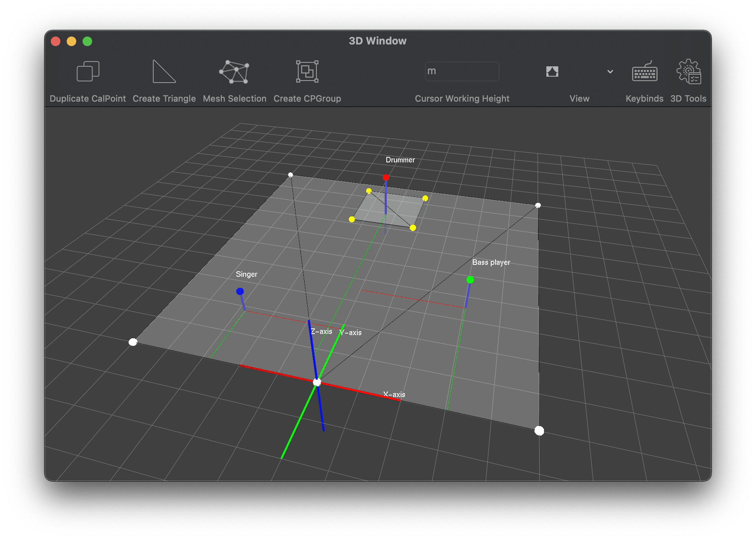Click the Singer text label
Screen dimensions: 756x540
(247, 274)
